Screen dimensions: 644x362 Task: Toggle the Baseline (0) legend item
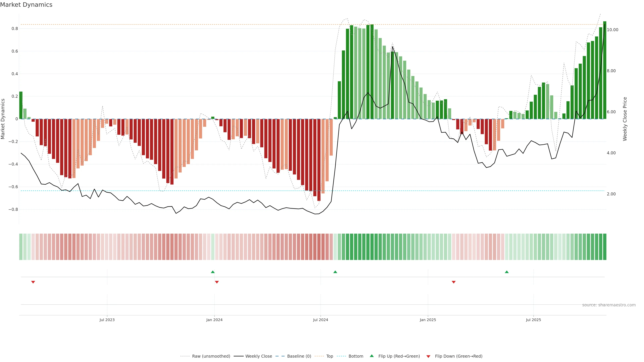pyautogui.click(x=299, y=356)
